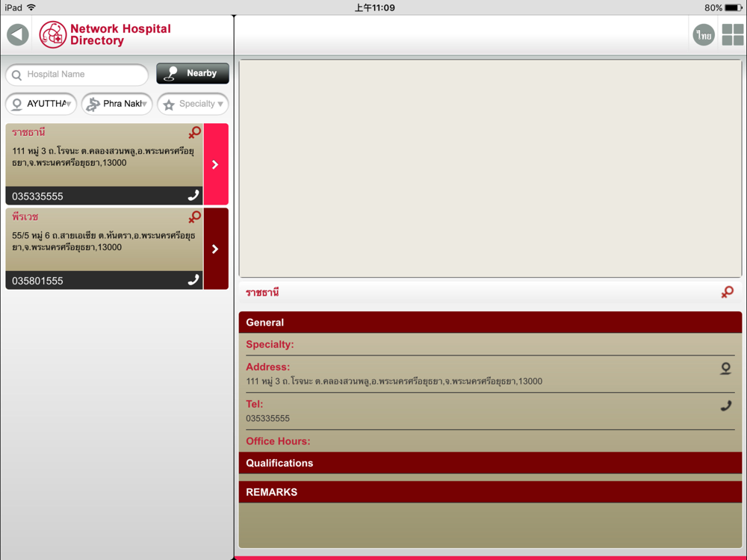Tap the Specialty: label in details
This screenshot has height=560, width=747.
click(270, 344)
